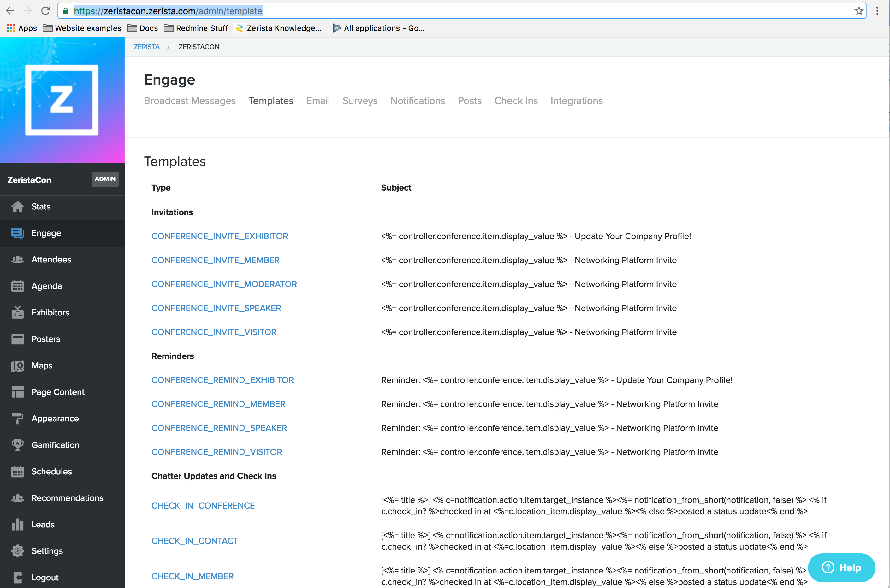Click the ZERISTACON breadcrumb text
This screenshot has width=890, height=588.
coord(199,47)
